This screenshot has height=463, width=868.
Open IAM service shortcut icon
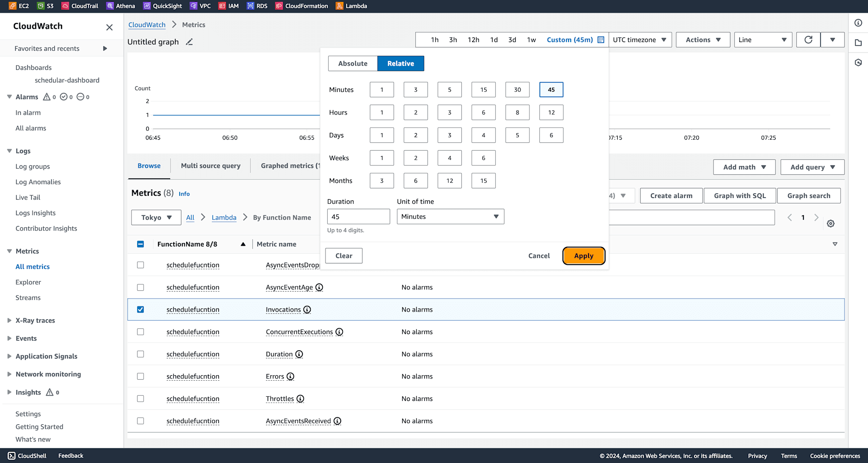(222, 6)
